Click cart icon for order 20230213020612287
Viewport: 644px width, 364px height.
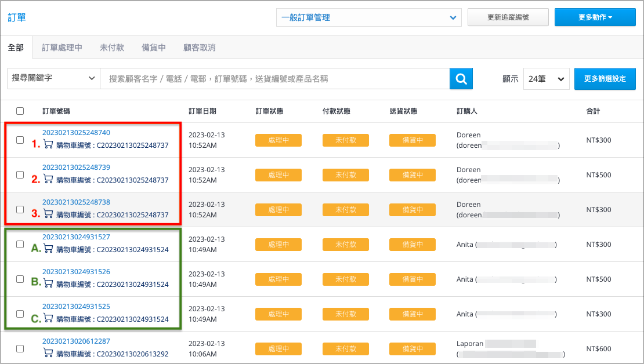tap(49, 353)
